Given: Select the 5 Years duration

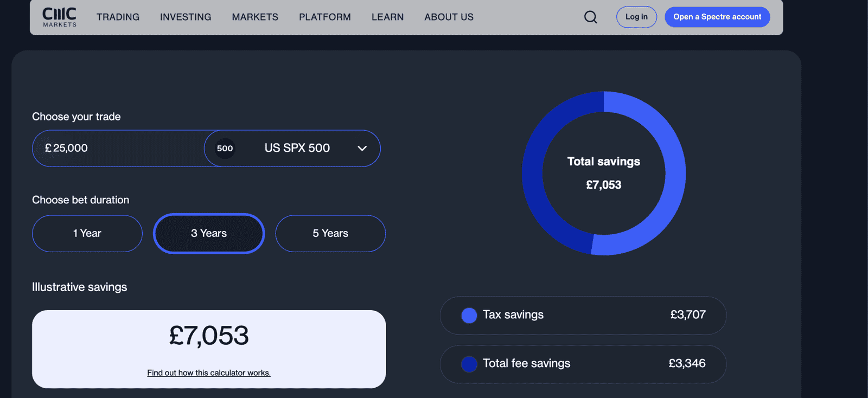Looking at the screenshot, I should click(330, 233).
